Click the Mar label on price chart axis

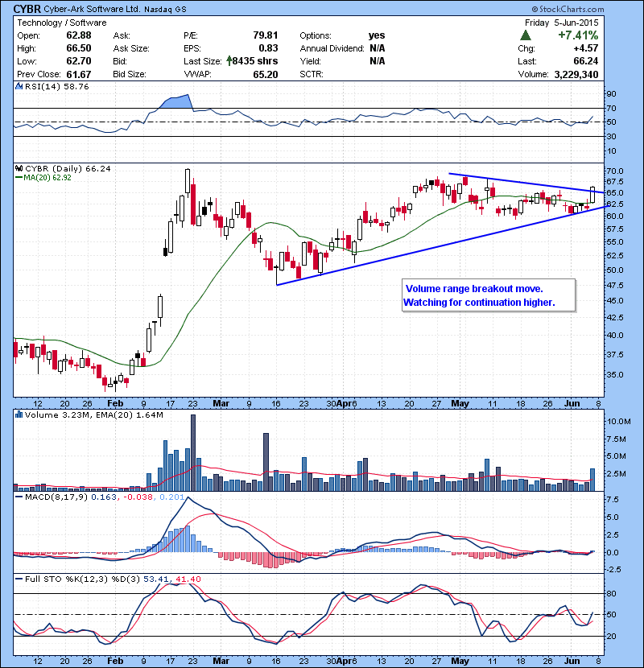pyautogui.click(x=221, y=403)
